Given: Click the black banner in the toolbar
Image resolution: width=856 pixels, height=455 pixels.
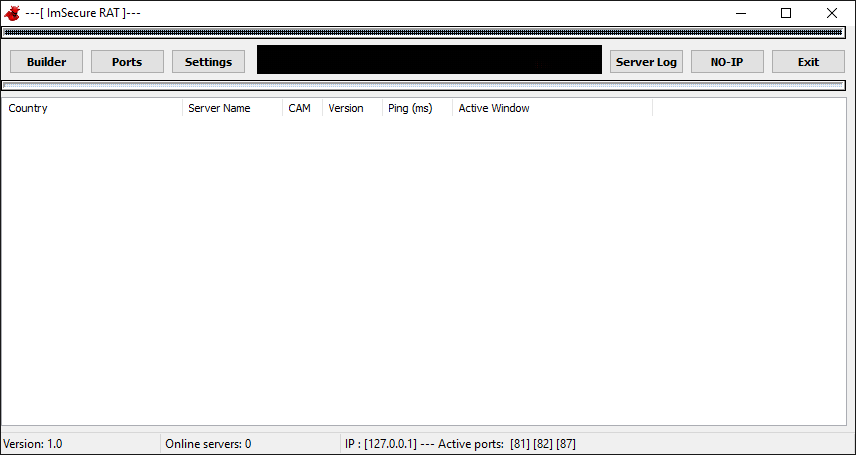Looking at the screenshot, I should click(x=429, y=59).
